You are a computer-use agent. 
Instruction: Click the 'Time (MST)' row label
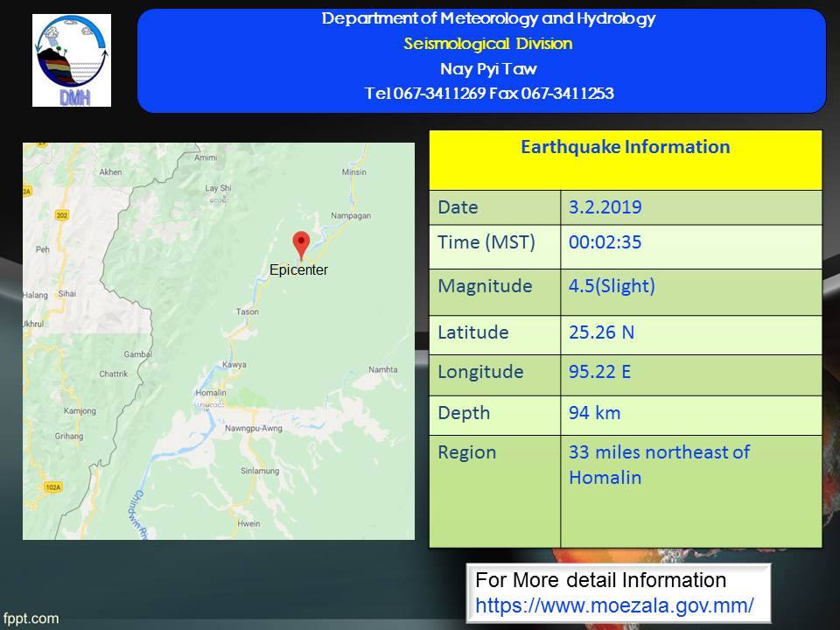tap(486, 242)
